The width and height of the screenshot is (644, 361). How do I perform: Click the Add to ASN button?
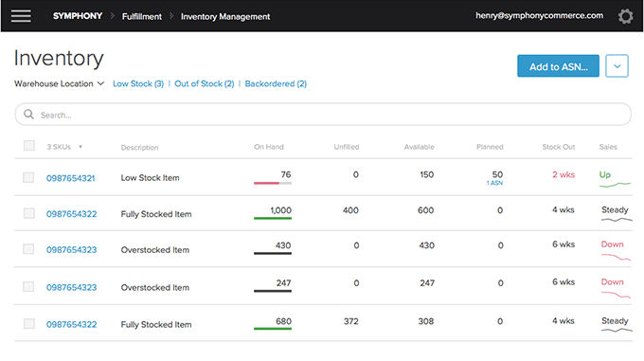[558, 66]
